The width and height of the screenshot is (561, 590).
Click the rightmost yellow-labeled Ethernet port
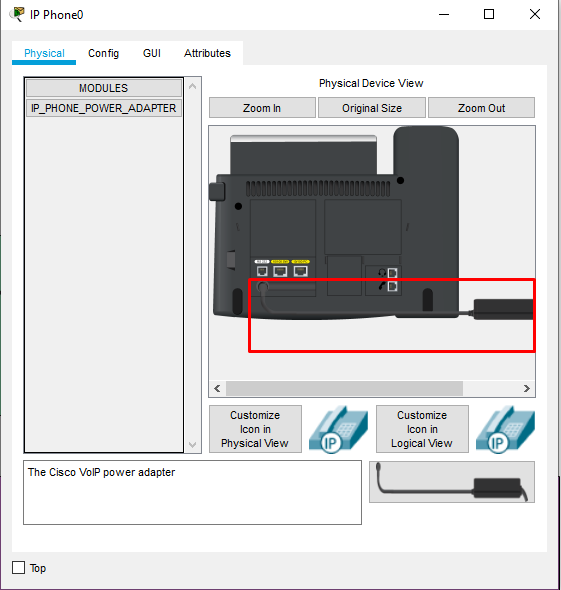coord(301,271)
